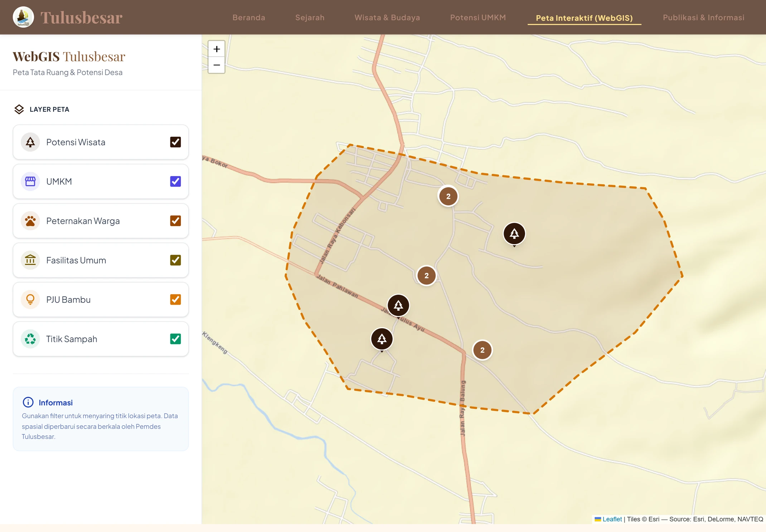Select the Peta Interaktif (WebGIS) tab
The height and width of the screenshot is (532, 766).
584,18
